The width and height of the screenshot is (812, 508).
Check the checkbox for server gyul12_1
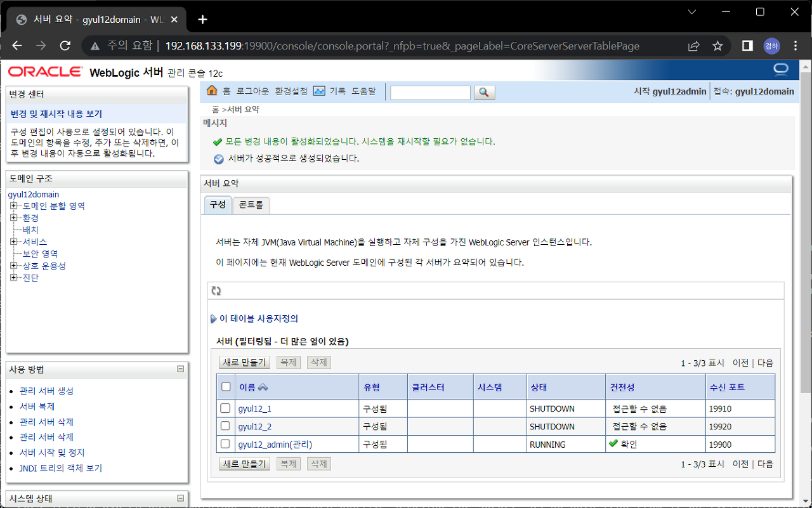(225, 408)
